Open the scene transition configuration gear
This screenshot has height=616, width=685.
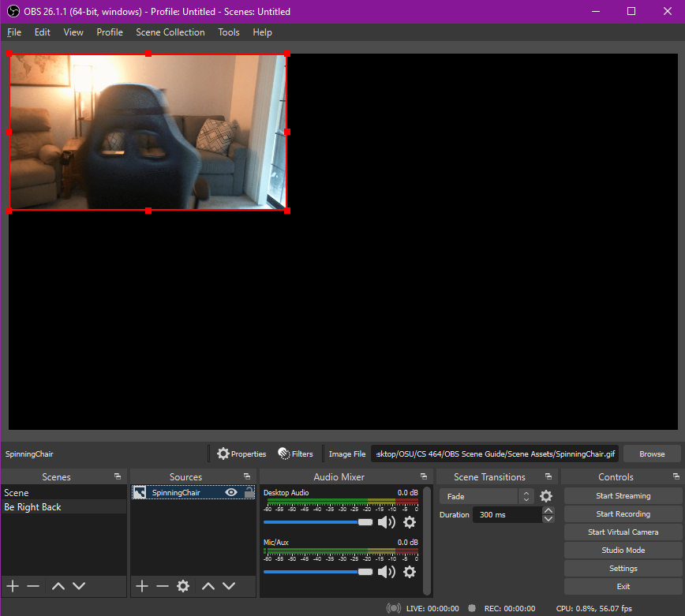(x=545, y=496)
